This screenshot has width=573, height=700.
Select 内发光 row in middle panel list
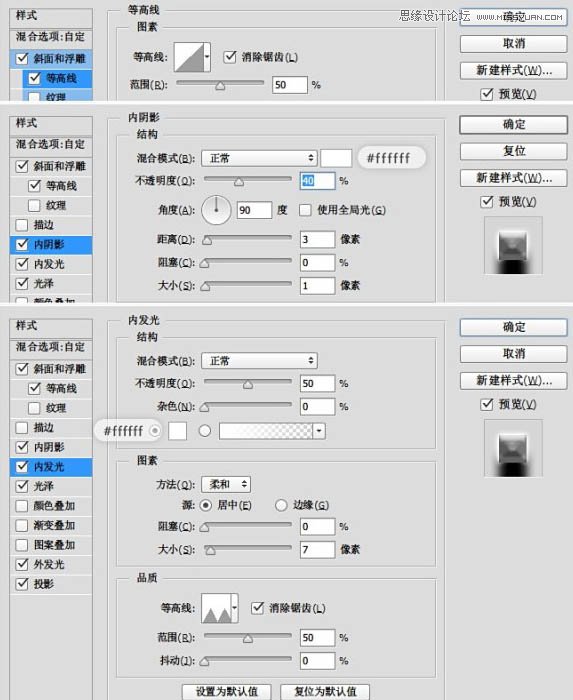point(51,264)
